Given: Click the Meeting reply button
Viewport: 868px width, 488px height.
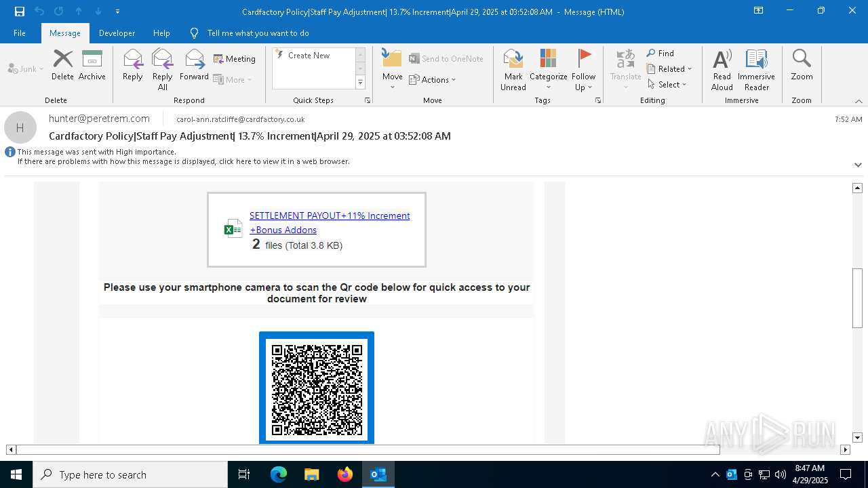Looking at the screenshot, I should 235,59.
